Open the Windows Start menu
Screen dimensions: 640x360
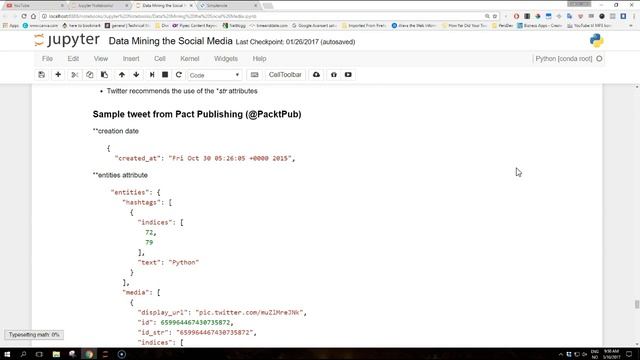pos(7,354)
